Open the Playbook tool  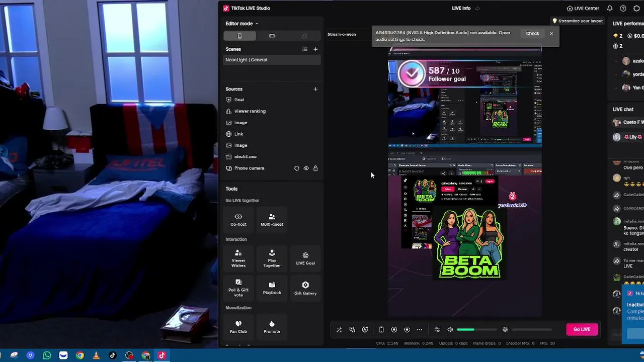click(x=272, y=288)
